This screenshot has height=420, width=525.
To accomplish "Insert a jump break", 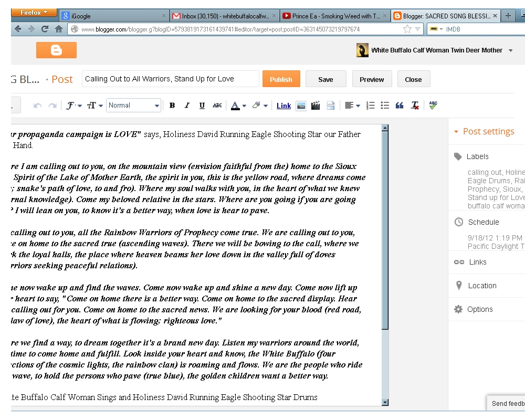I will pos(330,106).
